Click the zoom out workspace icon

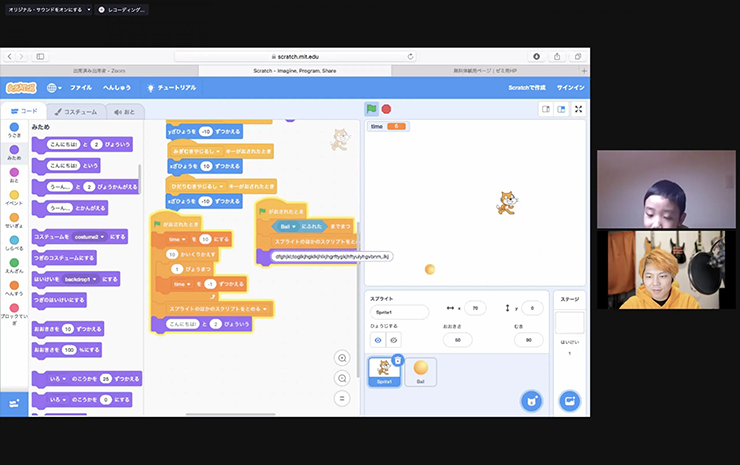point(343,378)
